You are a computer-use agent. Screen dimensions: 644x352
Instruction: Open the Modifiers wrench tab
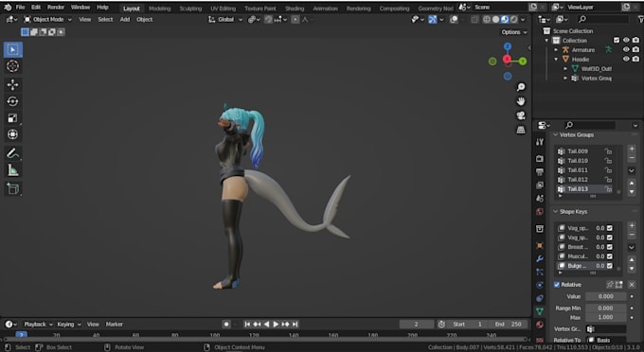540,259
